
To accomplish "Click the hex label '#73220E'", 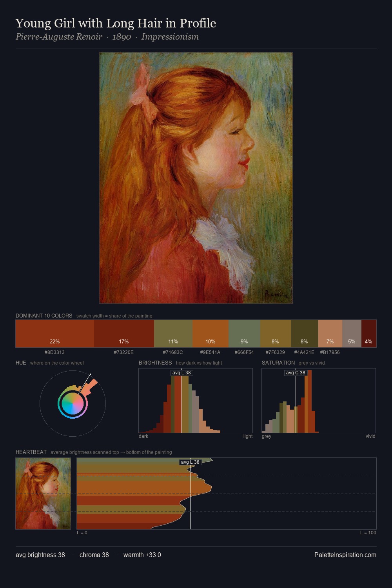I will click(124, 352).
